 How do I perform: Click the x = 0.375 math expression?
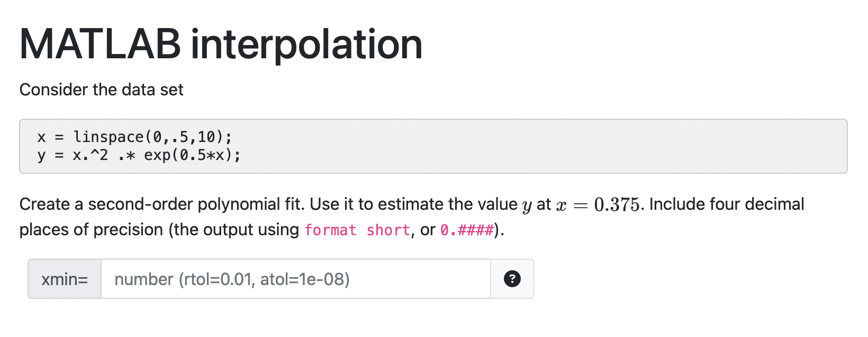click(598, 205)
